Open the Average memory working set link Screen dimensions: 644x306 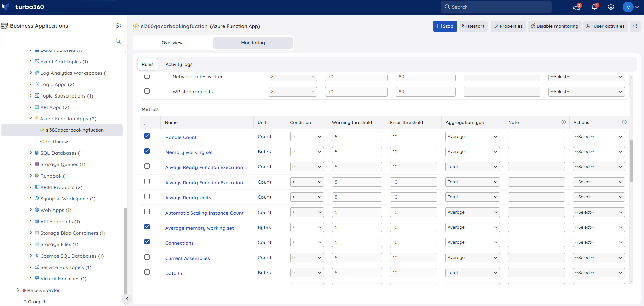[200, 228]
